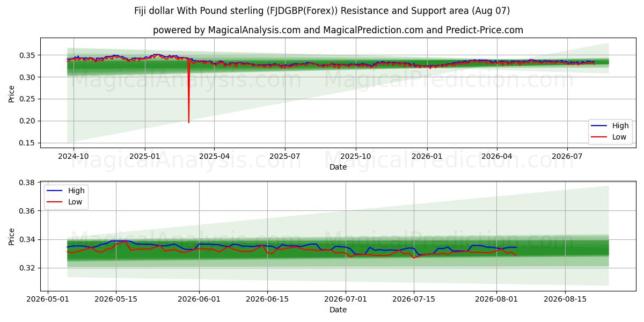Click the '0.32' price tick on bottom chart

(x=28, y=268)
